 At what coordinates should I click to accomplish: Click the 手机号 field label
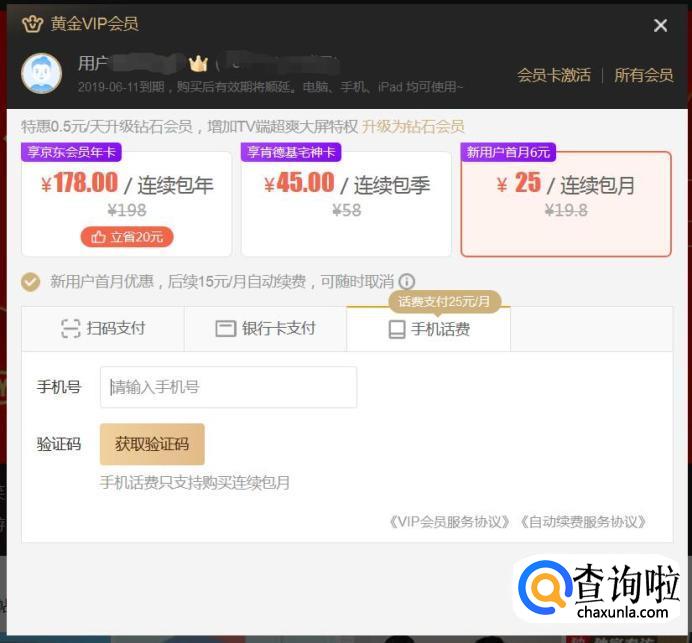59,387
